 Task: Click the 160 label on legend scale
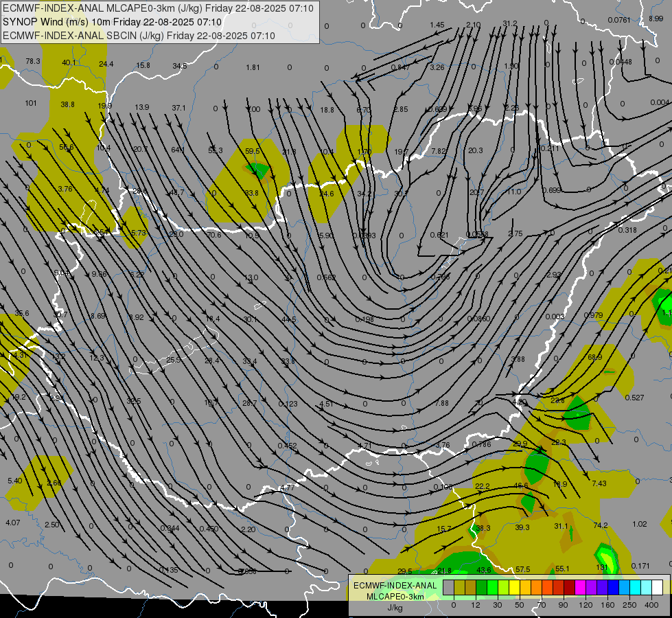[x=607, y=605]
